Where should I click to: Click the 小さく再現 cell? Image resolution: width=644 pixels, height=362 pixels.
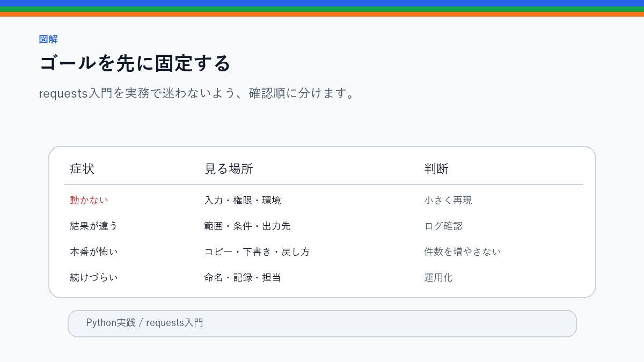coord(448,200)
